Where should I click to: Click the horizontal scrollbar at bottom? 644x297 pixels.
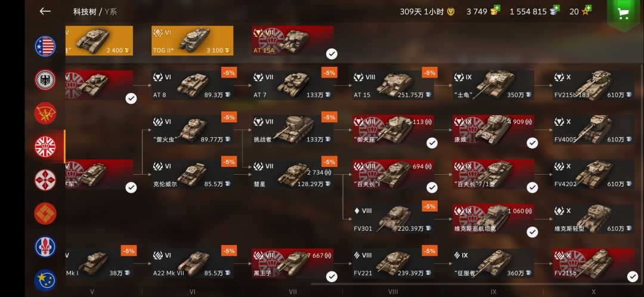tap(476, 283)
